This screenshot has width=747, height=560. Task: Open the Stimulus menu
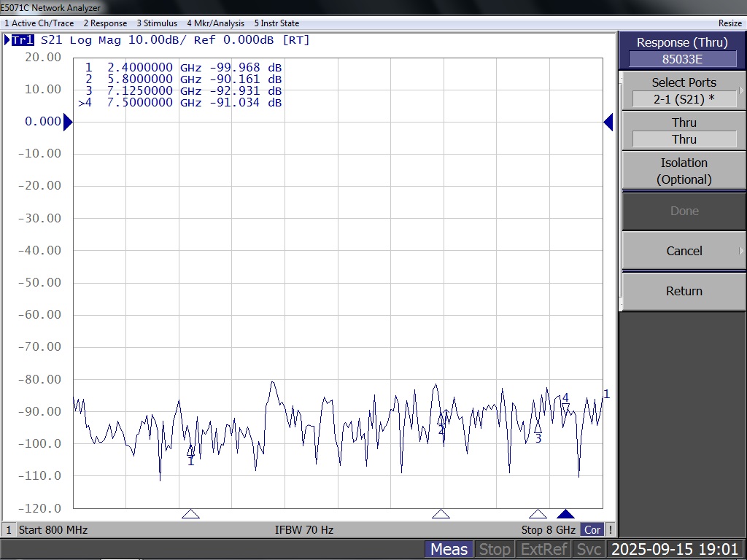pos(157,23)
